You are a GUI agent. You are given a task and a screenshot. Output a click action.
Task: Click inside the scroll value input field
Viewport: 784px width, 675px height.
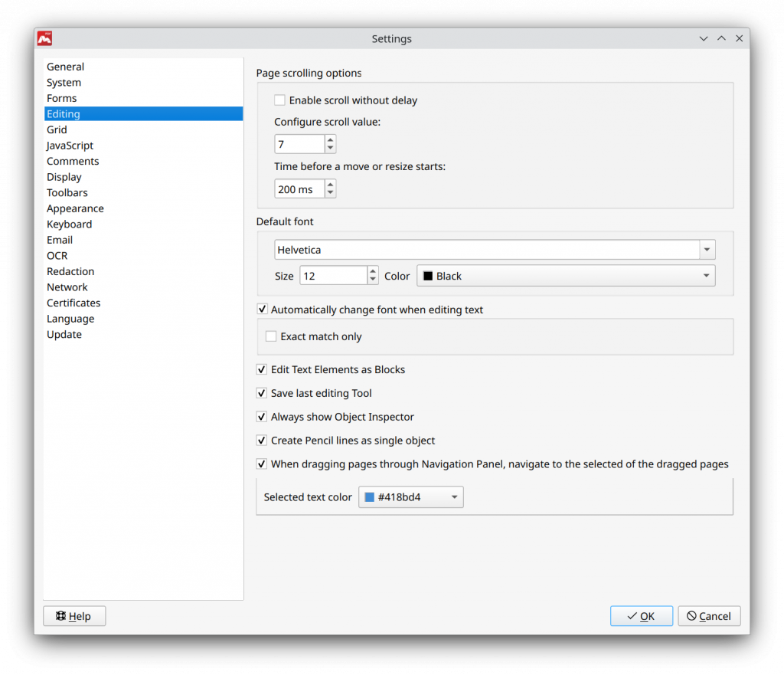299,143
